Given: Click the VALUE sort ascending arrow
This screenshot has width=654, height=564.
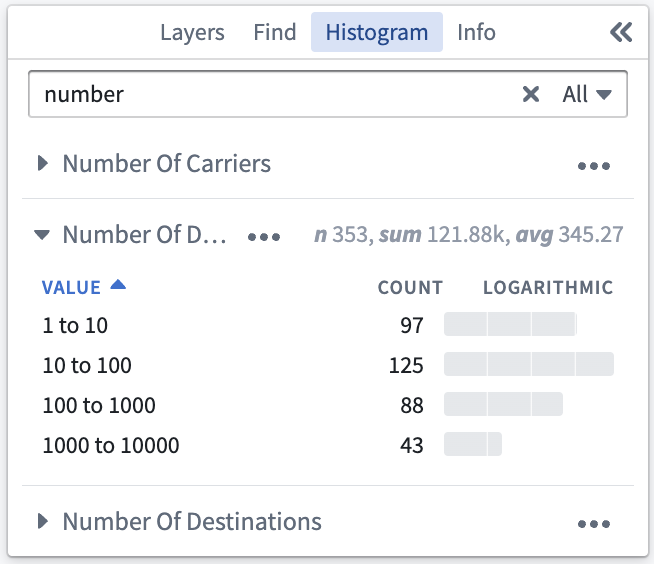Looking at the screenshot, I should pos(118,285).
